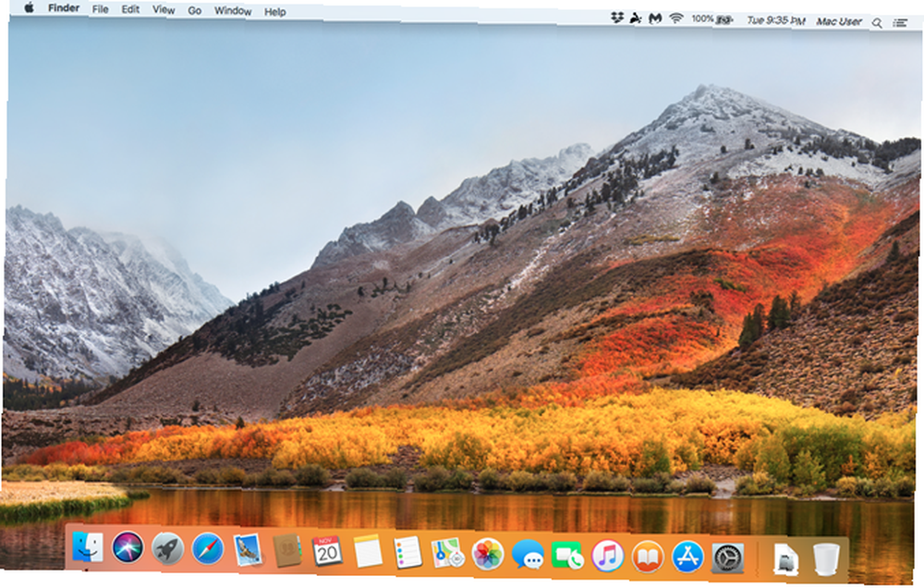Launch FaceTime from the Dock
Viewport: 924px width, 588px height.
[567, 557]
